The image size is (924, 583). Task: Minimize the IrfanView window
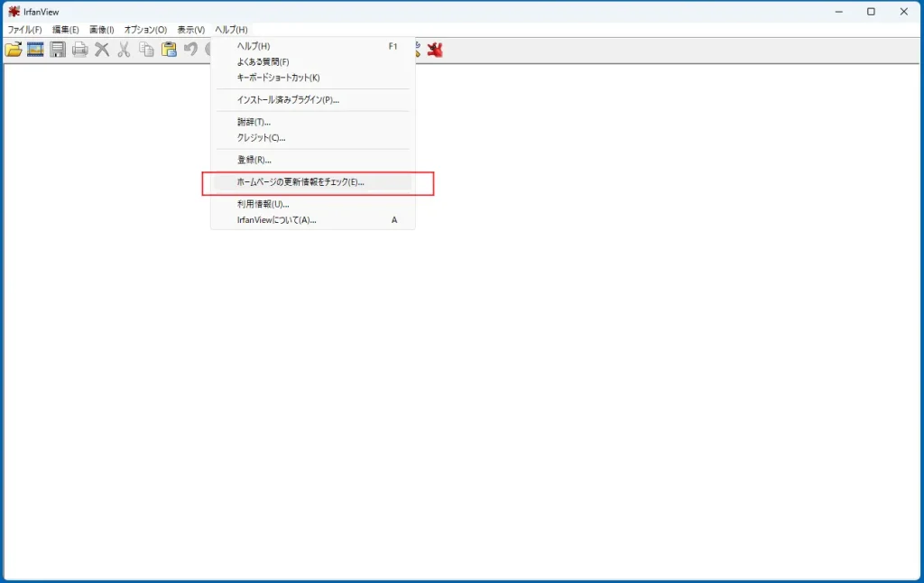click(838, 11)
